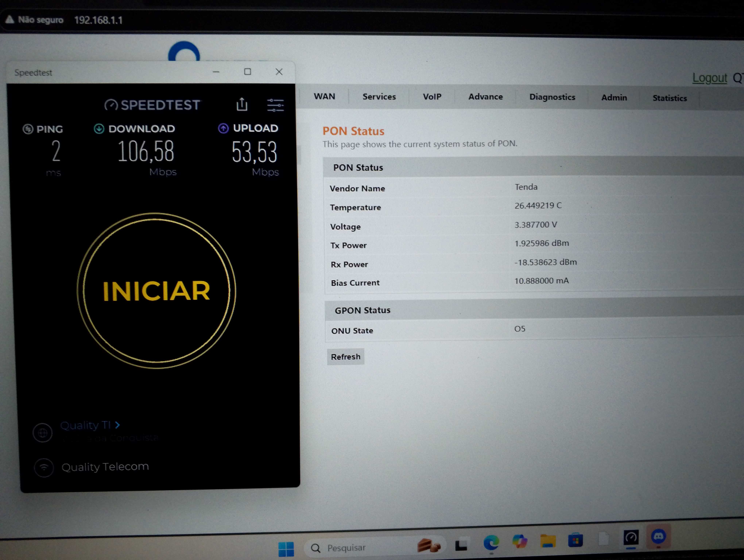Open Microsoft Store from the taskbar
Screen dimensions: 744x560
point(575,540)
